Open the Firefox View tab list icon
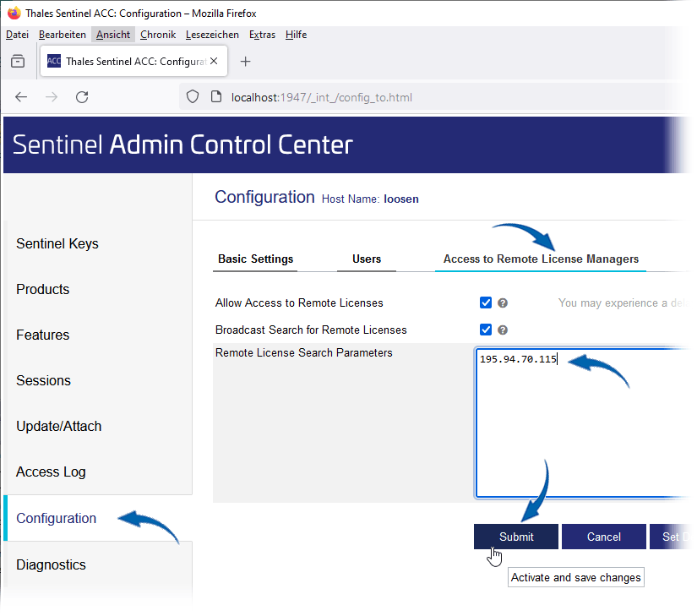 18,62
